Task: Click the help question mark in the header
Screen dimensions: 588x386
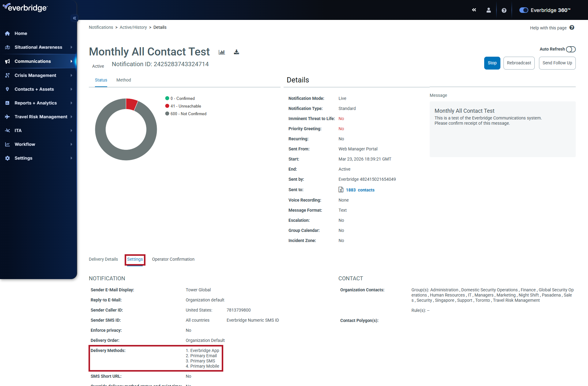Action: 504,10
